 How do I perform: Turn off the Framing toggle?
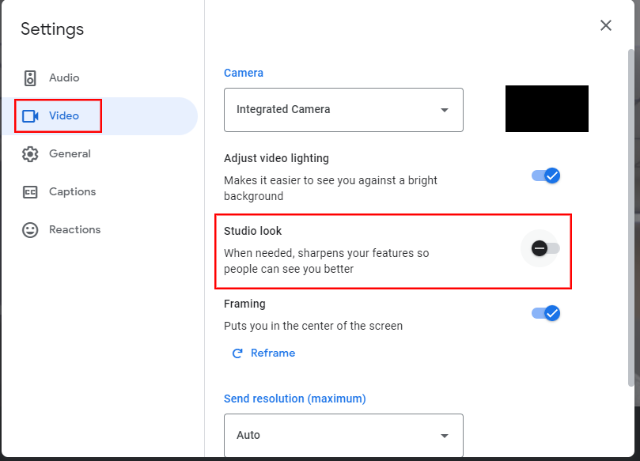click(x=546, y=314)
